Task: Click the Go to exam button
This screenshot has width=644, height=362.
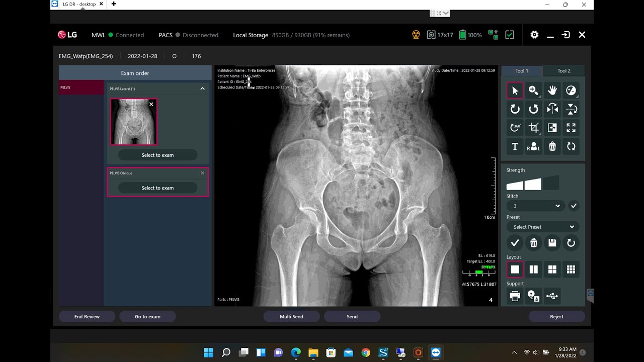Action: [147, 316]
